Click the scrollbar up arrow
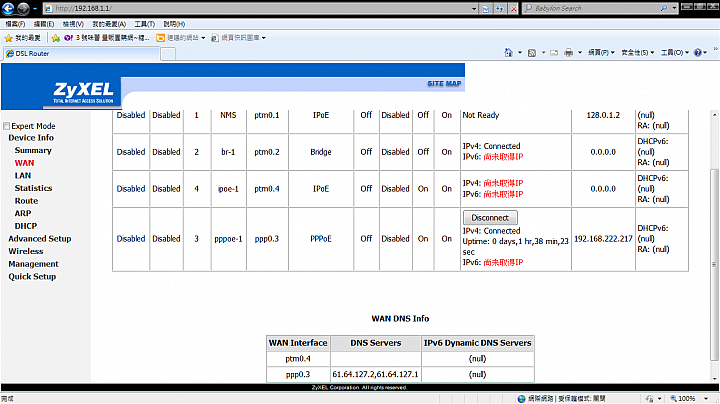Screen dimensions: 720x404 point(714,114)
